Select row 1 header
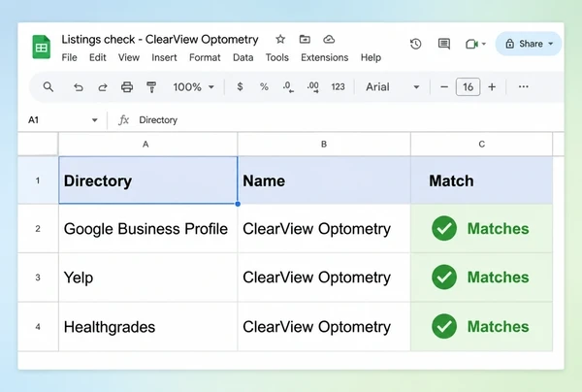The height and width of the screenshot is (392, 582). (x=38, y=180)
